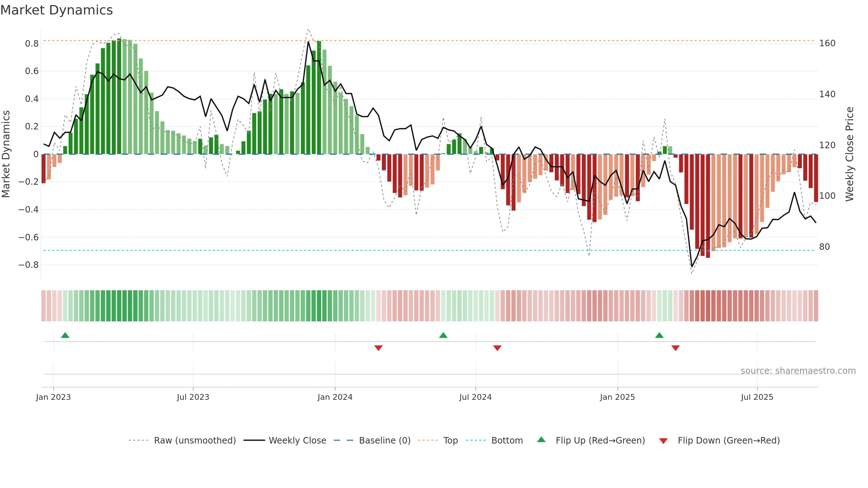Click the 100 right axis tick label
This screenshot has width=868, height=488.
827,196
